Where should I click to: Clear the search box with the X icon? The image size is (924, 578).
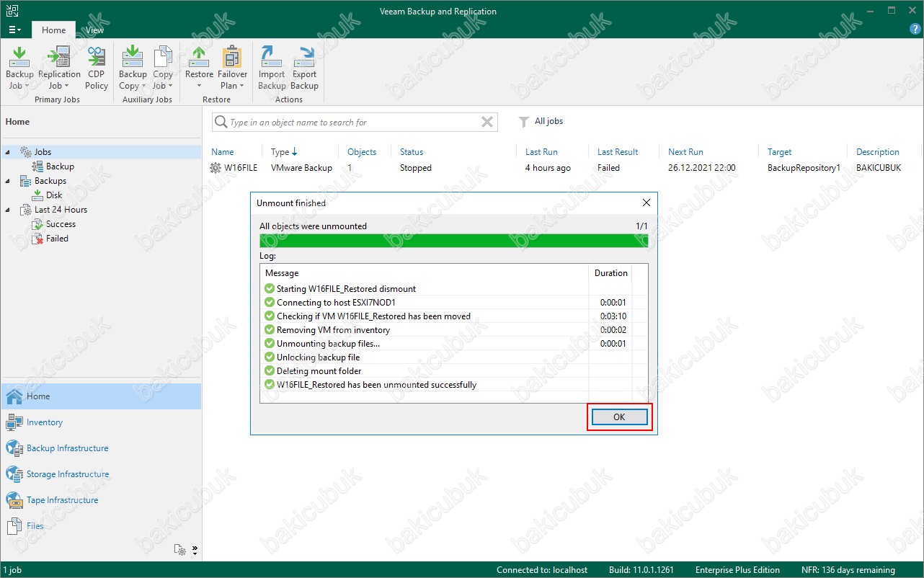pos(487,123)
